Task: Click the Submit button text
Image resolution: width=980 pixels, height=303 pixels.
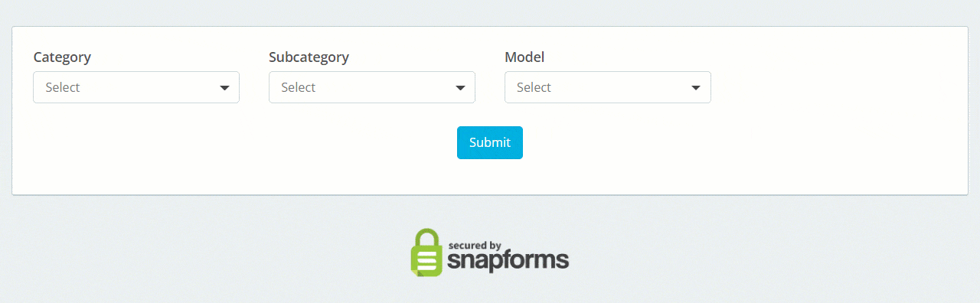Action: click(x=490, y=142)
